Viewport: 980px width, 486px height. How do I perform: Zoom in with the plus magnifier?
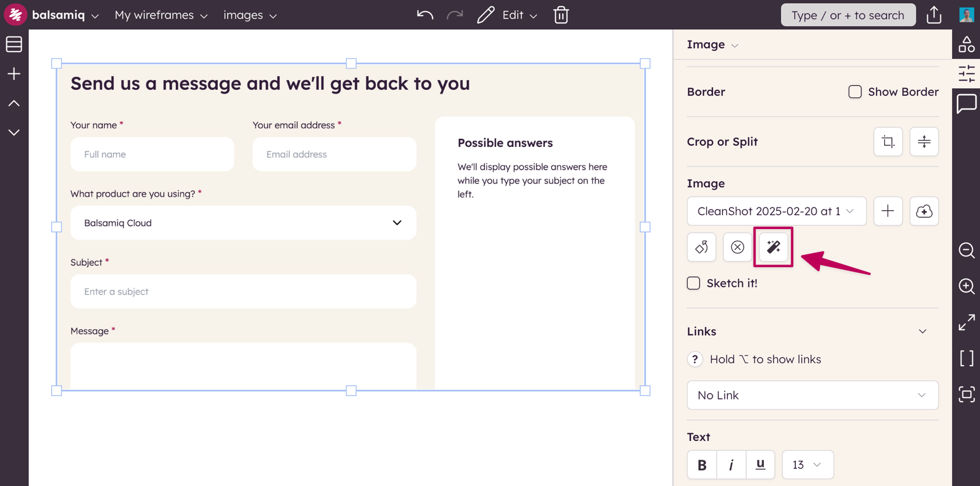pos(967,286)
